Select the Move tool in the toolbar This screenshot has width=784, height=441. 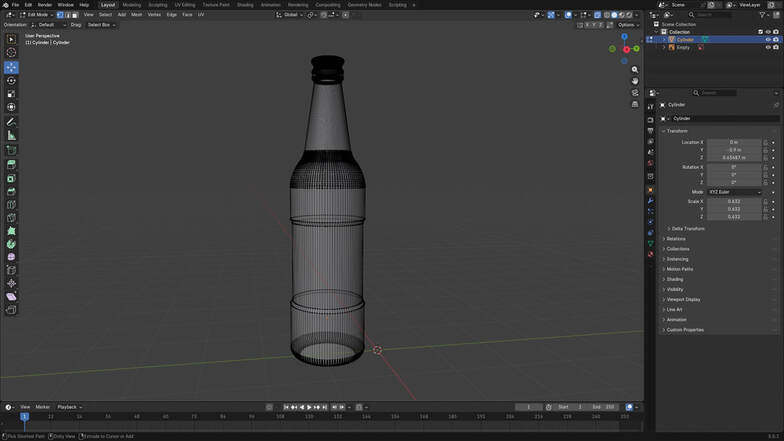[11, 67]
